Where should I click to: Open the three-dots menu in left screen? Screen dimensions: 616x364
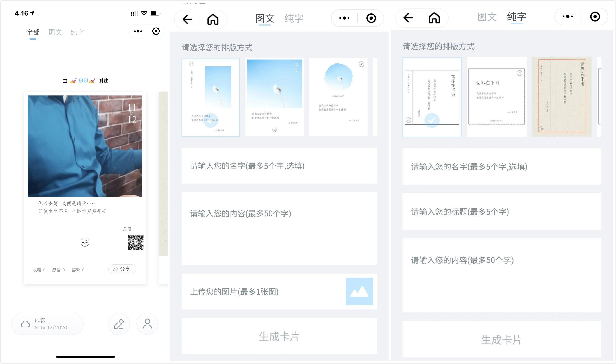138,31
